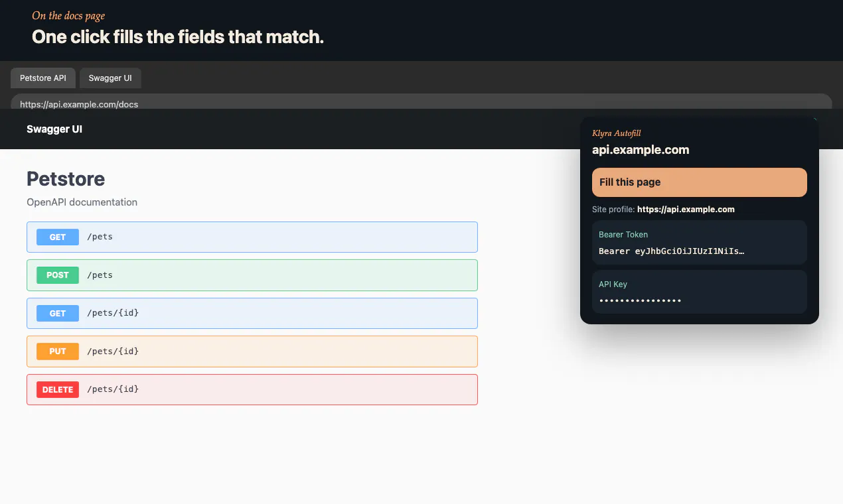Click the Bearer eyJhbGciOiJIUzI1NiIs… token value
Viewport: 843px width, 504px height.
pos(672,251)
